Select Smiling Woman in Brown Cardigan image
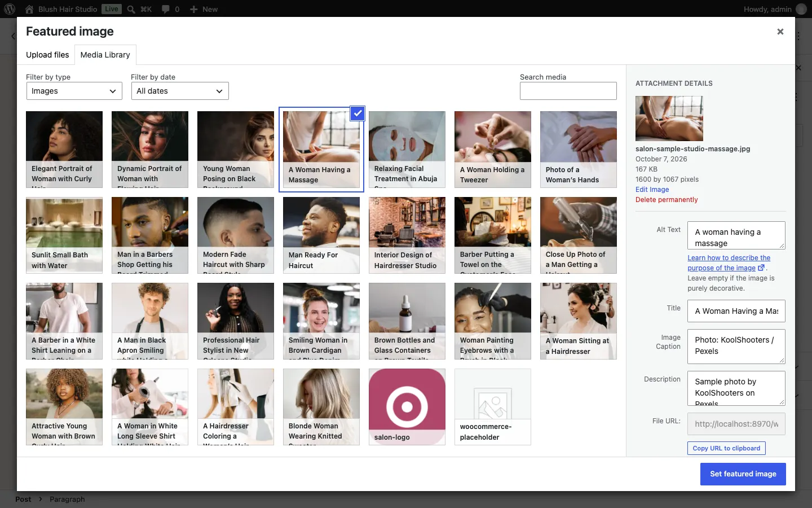The height and width of the screenshot is (508, 812). (321, 321)
